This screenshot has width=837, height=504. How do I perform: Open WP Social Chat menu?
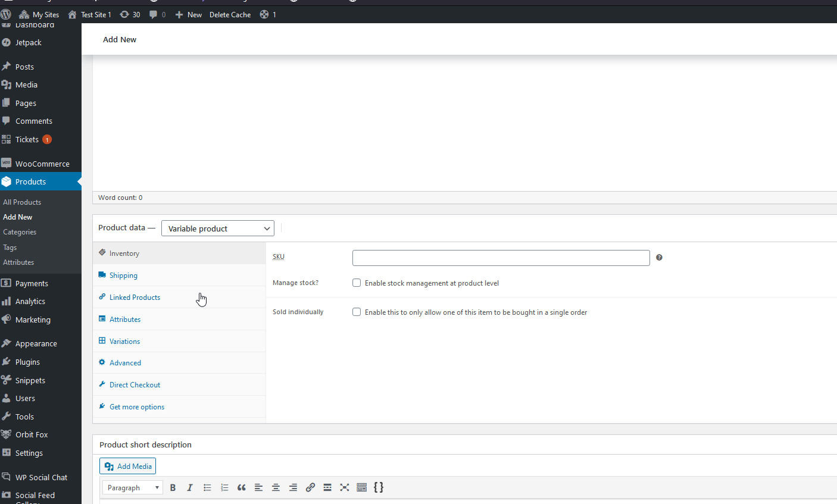point(40,477)
